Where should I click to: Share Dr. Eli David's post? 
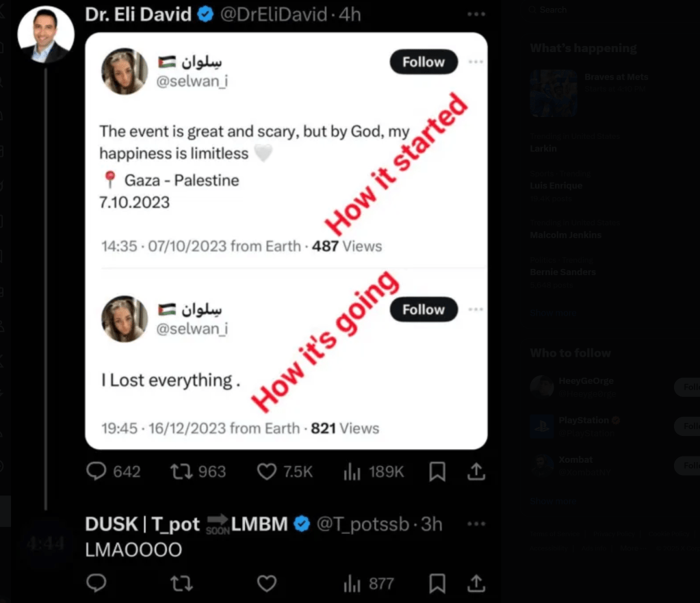[476, 472]
